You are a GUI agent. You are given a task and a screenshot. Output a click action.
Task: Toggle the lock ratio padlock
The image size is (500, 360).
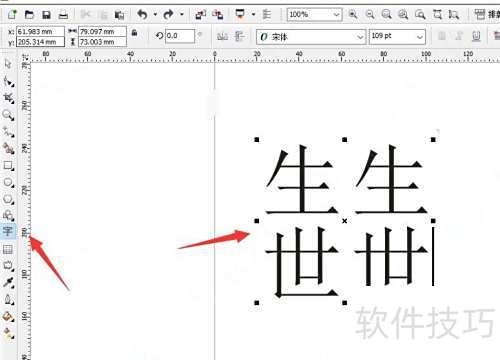[x=134, y=33]
